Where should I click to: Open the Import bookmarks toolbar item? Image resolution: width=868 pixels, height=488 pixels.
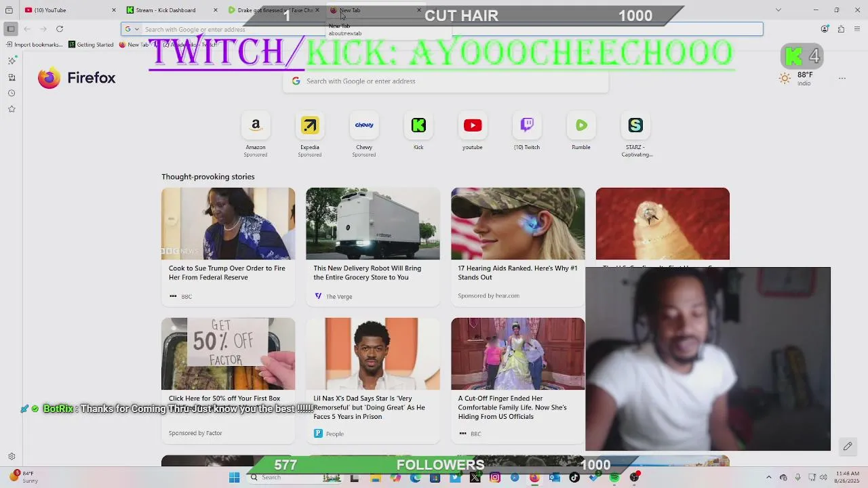34,45
